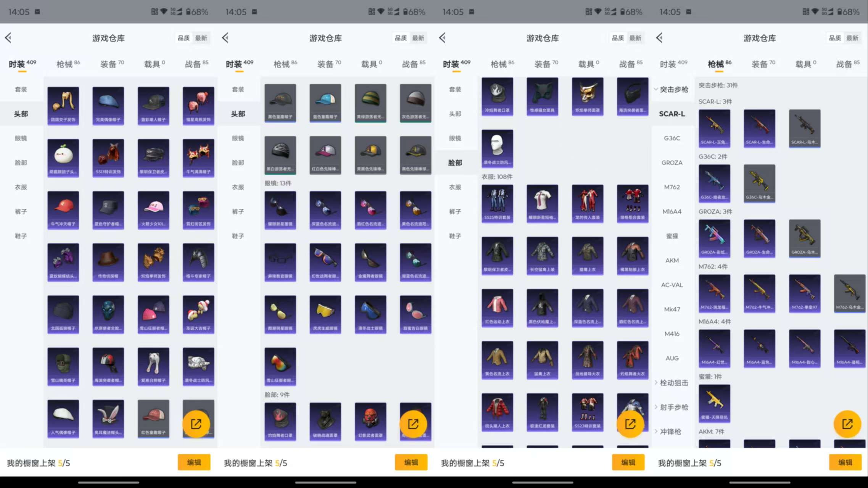The height and width of the screenshot is (488, 868).
Task: Click the 编辑 button at the bottom
Action: (194, 462)
